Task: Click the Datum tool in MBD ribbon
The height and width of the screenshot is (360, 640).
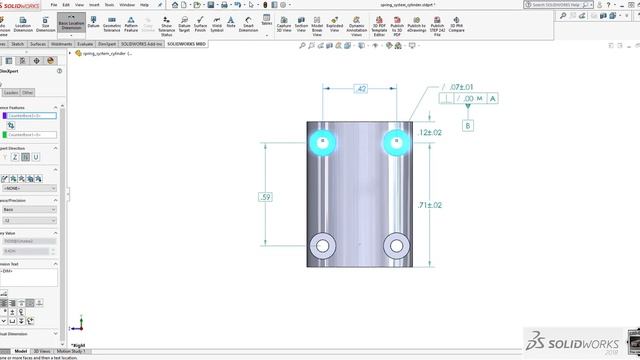Action: coord(93,22)
